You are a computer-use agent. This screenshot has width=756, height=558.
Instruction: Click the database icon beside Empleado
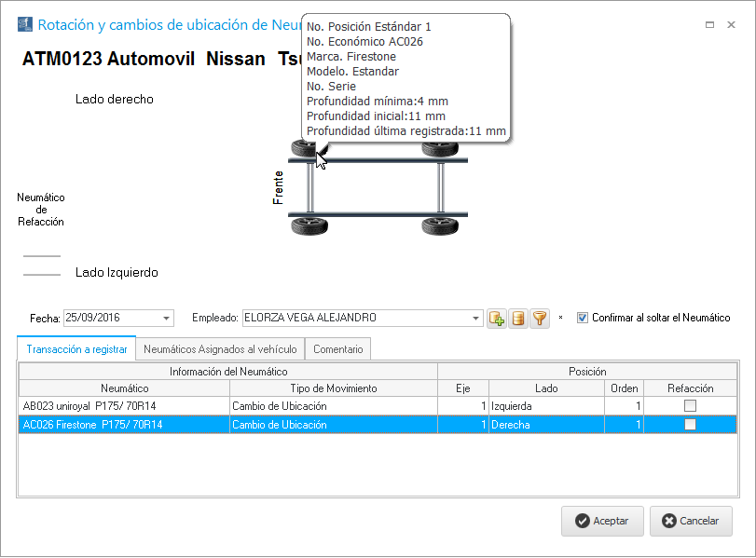pos(518,319)
